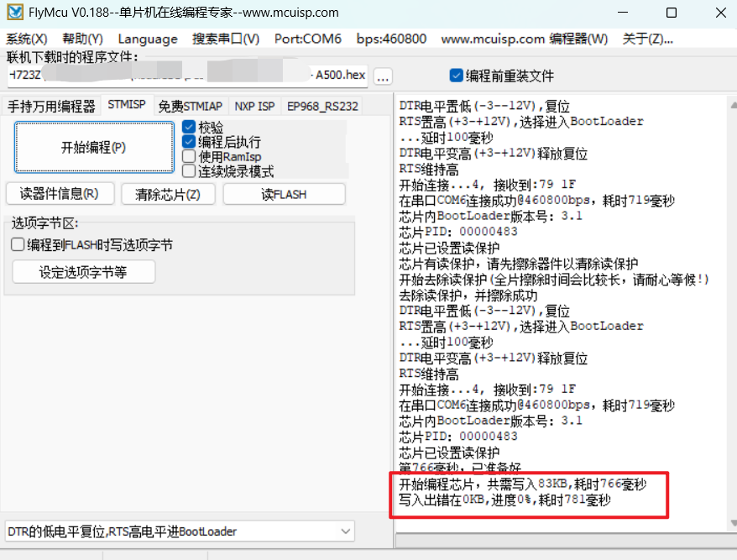Switch to EP968_RS232 tab

tap(322, 106)
